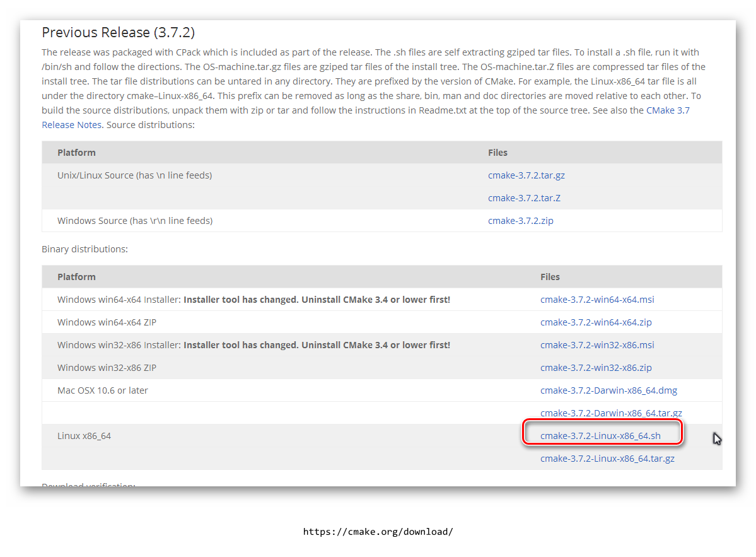Open the CMake 3.7 Release Notes link
The height and width of the screenshot is (557, 756).
click(668, 110)
